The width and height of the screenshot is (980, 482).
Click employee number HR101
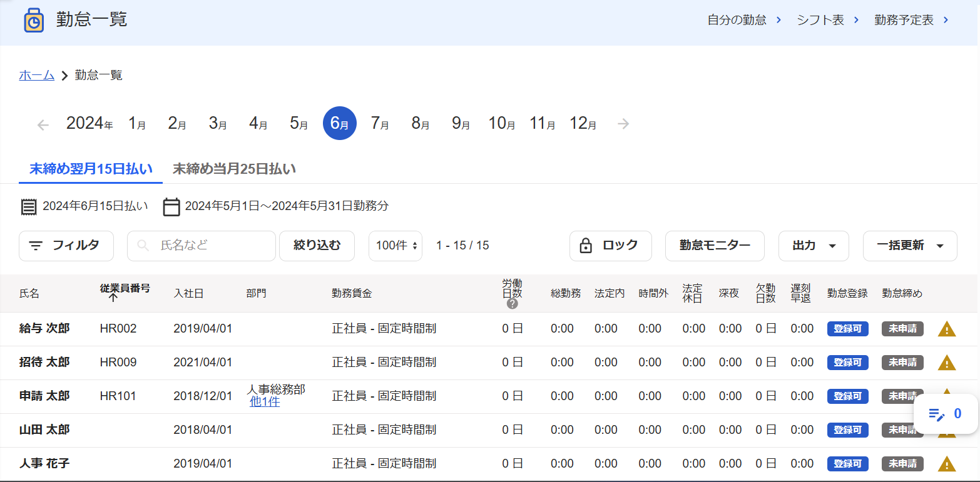(118, 396)
